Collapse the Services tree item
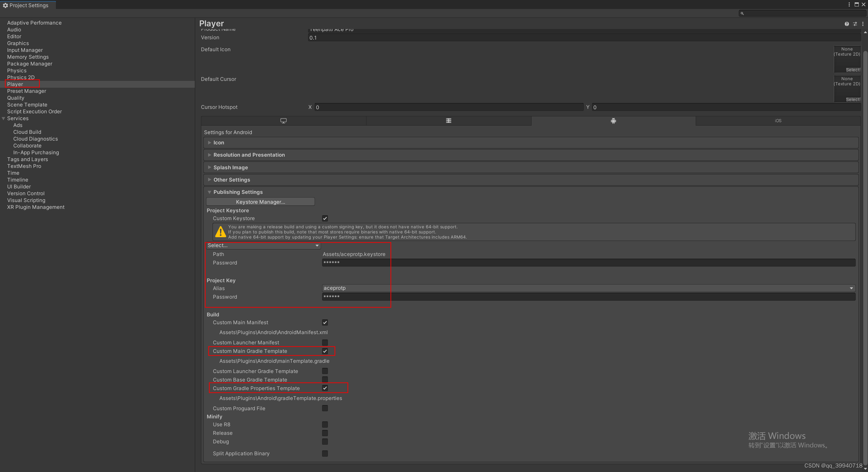 click(3, 118)
